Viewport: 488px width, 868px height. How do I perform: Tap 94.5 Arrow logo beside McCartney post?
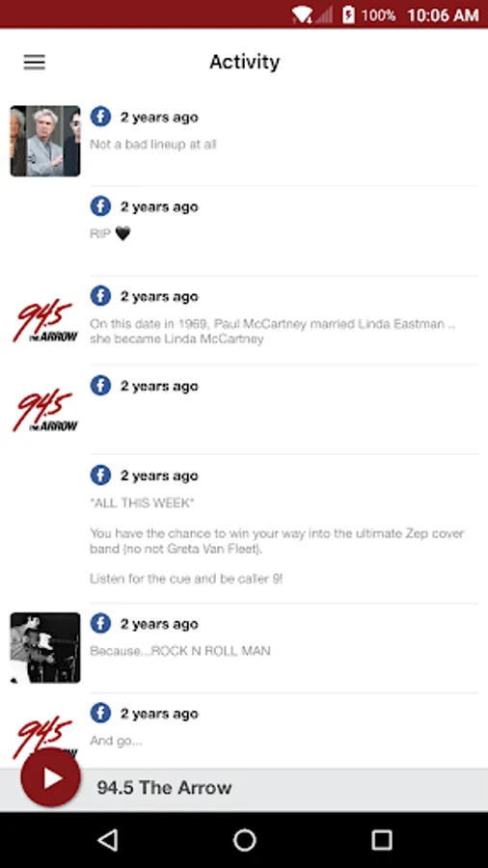(45, 320)
